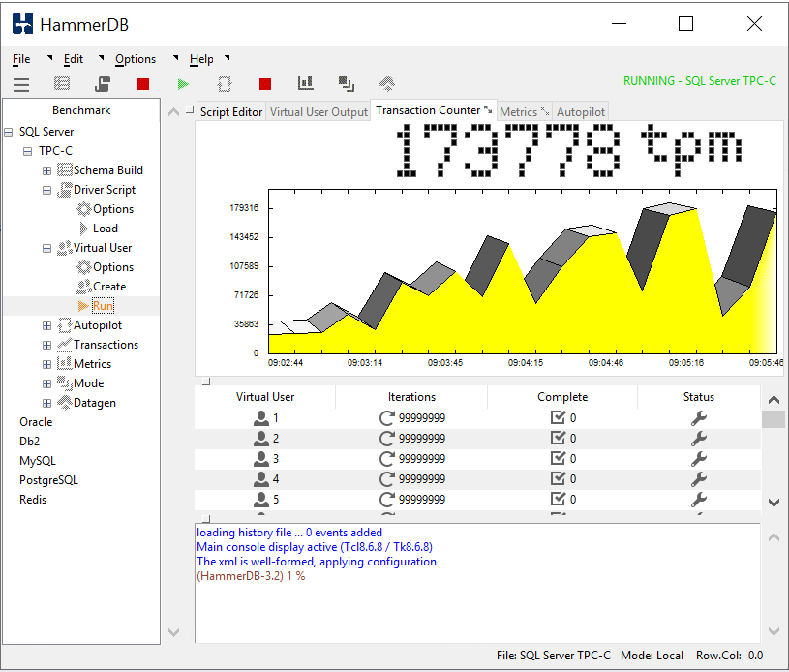
Task: Stop Transaction Counter with red square
Action: [265, 84]
